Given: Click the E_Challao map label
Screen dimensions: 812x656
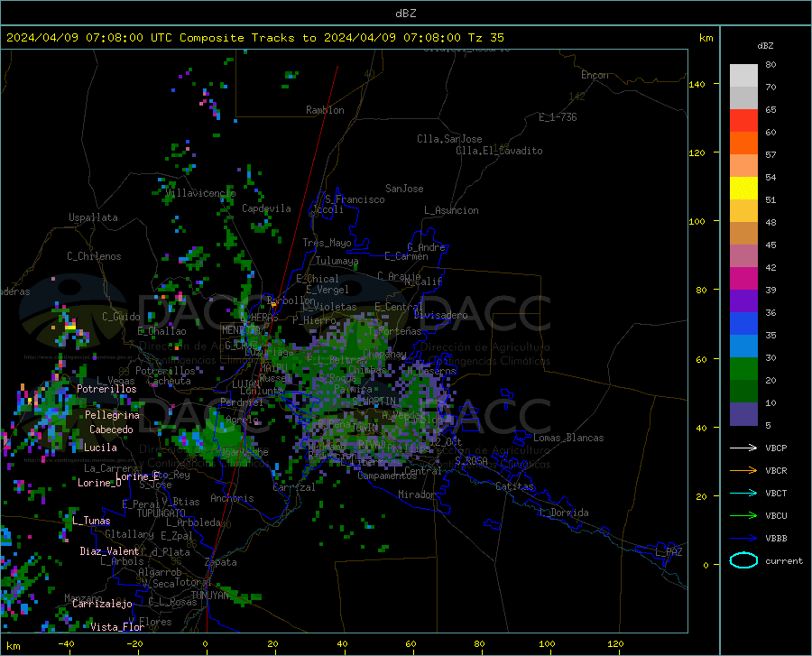Looking at the screenshot, I should (161, 331).
